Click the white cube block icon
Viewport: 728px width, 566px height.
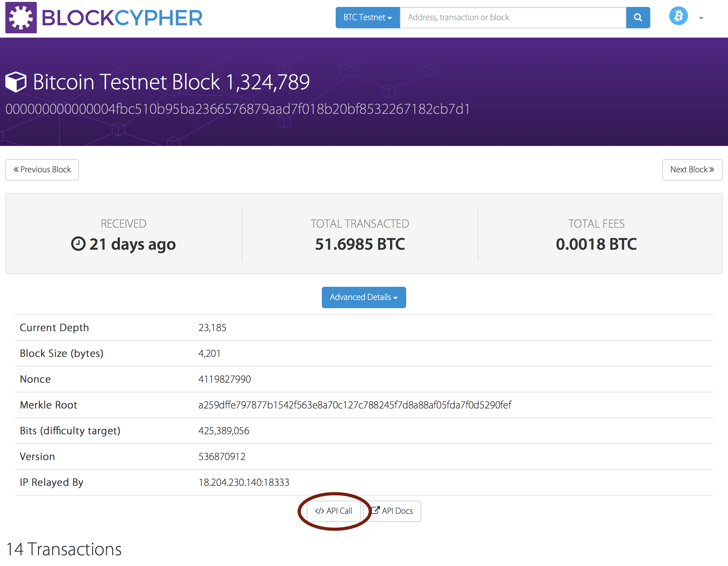(x=16, y=82)
